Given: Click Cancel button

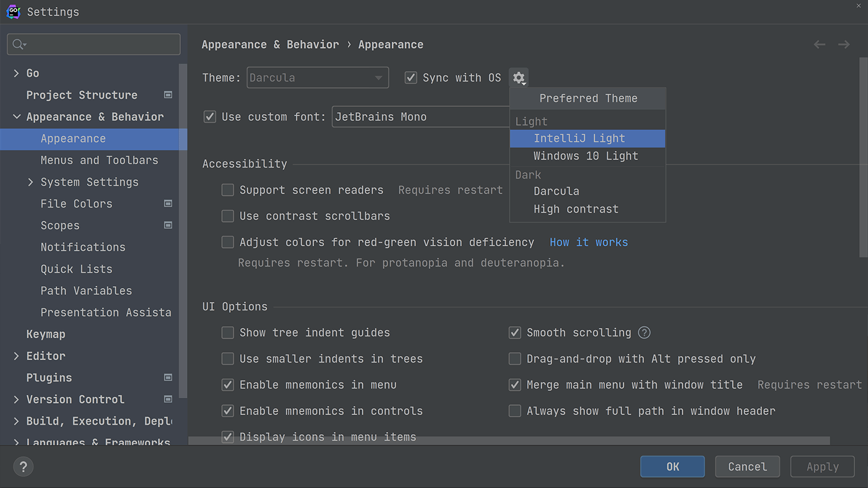Looking at the screenshot, I should click(x=747, y=467).
